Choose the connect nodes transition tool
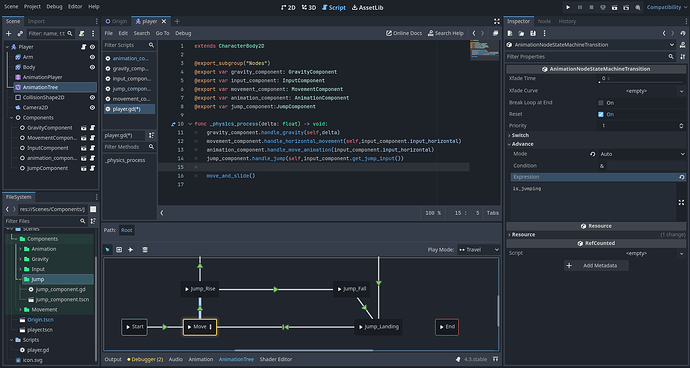Viewport: 690px width, 368px height. [131, 250]
